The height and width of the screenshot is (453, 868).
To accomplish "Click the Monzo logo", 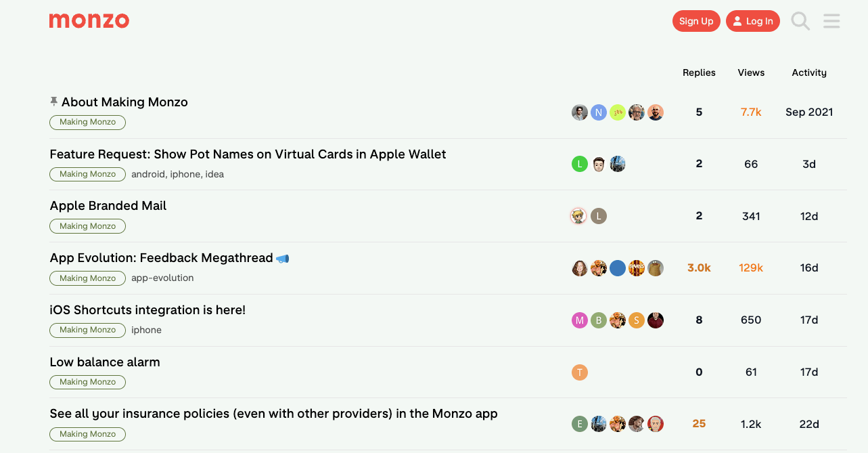I will pyautogui.click(x=89, y=20).
